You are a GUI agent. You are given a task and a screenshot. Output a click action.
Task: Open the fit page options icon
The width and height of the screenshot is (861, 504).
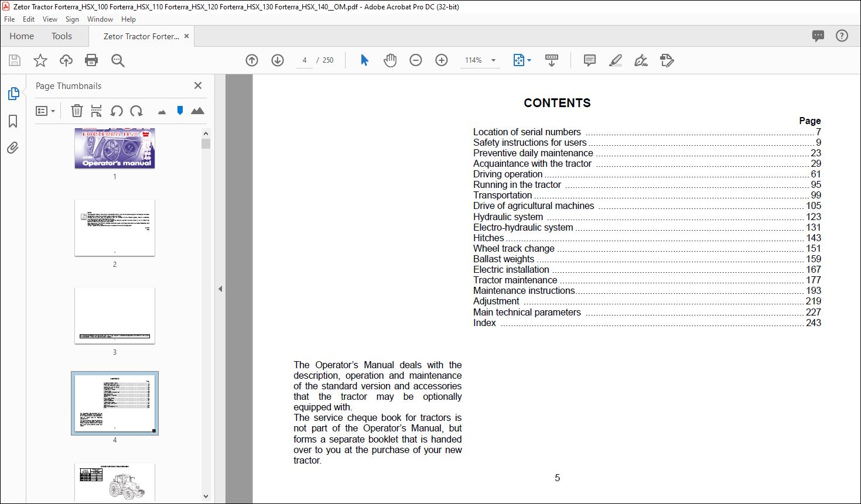coord(522,60)
